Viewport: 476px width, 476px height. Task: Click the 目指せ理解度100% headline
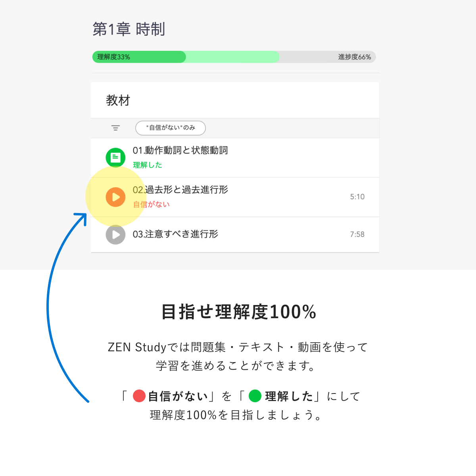[238, 312]
